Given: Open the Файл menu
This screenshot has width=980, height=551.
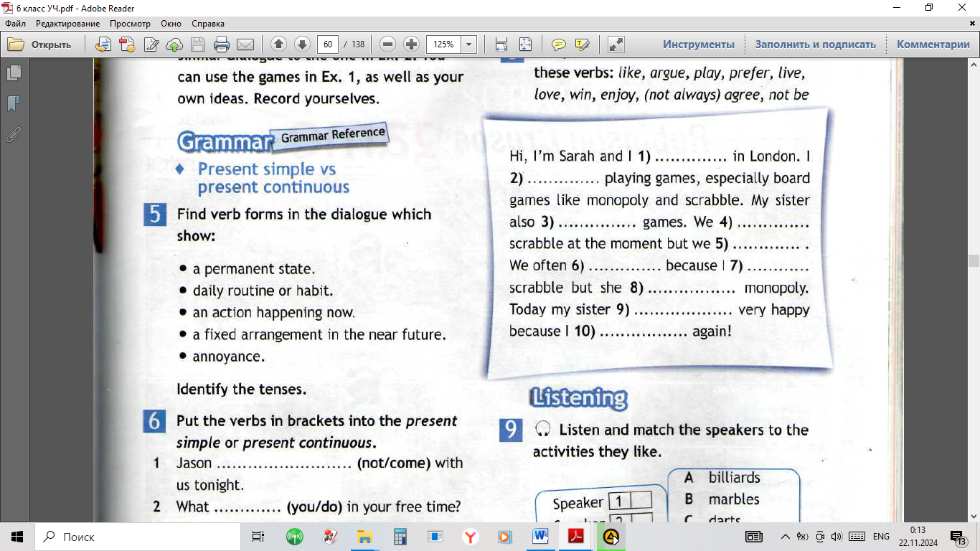Looking at the screenshot, I should [15, 24].
